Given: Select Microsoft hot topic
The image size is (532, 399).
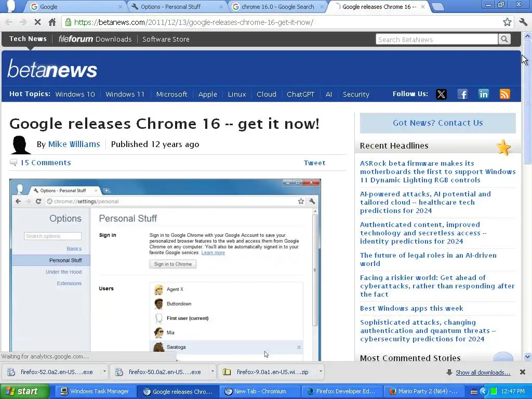Looking at the screenshot, I should 171,95.
